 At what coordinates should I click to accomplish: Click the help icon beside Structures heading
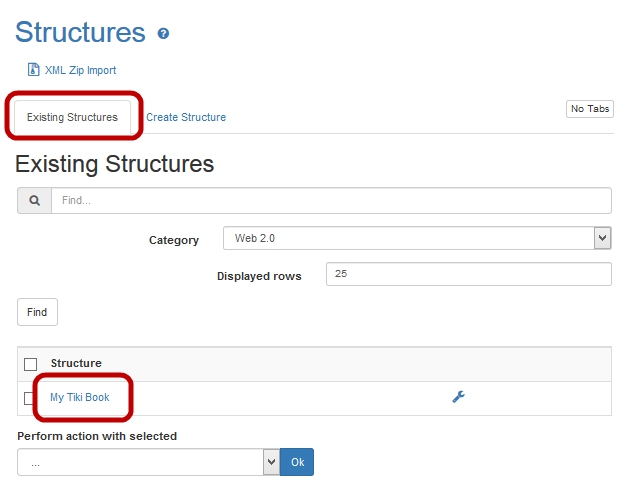click(x=163, y=34)
